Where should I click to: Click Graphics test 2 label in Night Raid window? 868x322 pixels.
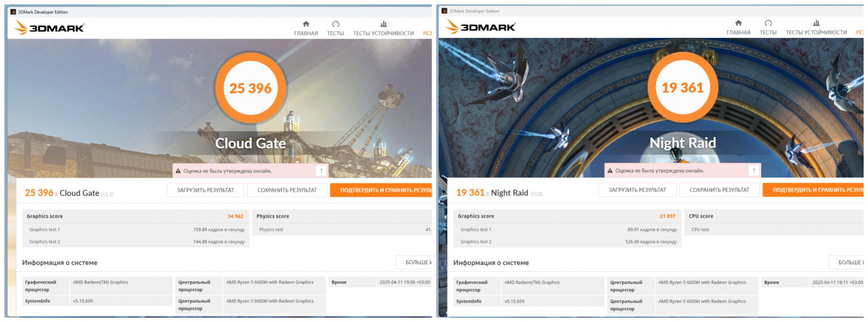pyautogui.click(x=476, y=242)
